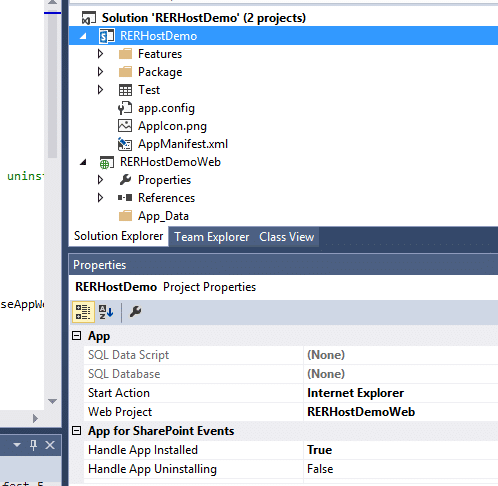Click the Categorized view icon in Properties toolbar
The height and width of the screenshot is (486, 498).
(83, 312)
